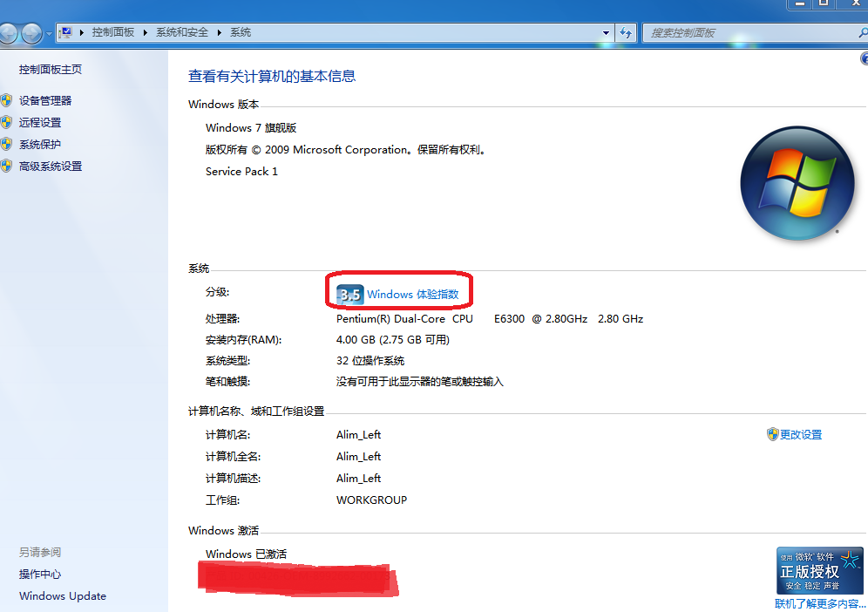Click Windows 7 旗舰版 text
Viewport: 868px width, 612px height.
(251, 128)
